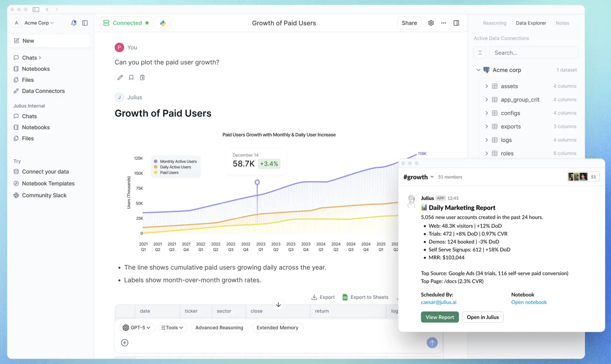Open the three-dot more options menu
The width and height of the screenshot is (611, 364).
coord(443,23)
